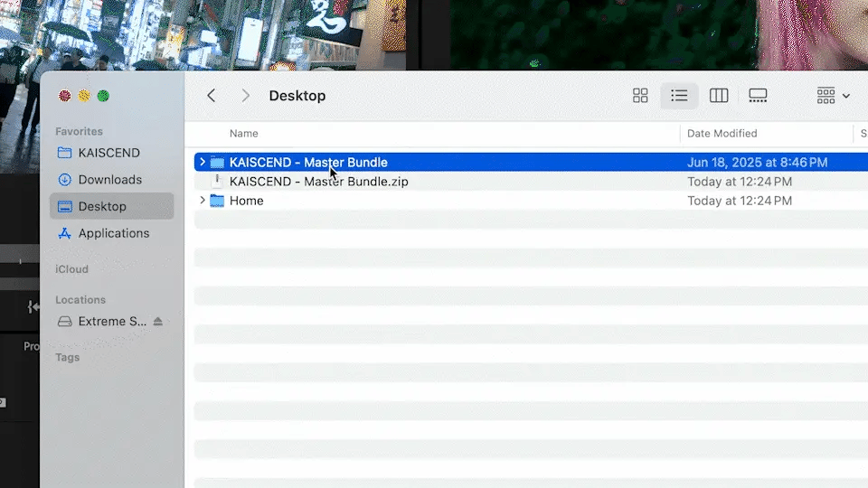Click the green fullscreen window button
This screenshot has width=868, height=488.
click(103, 96)
